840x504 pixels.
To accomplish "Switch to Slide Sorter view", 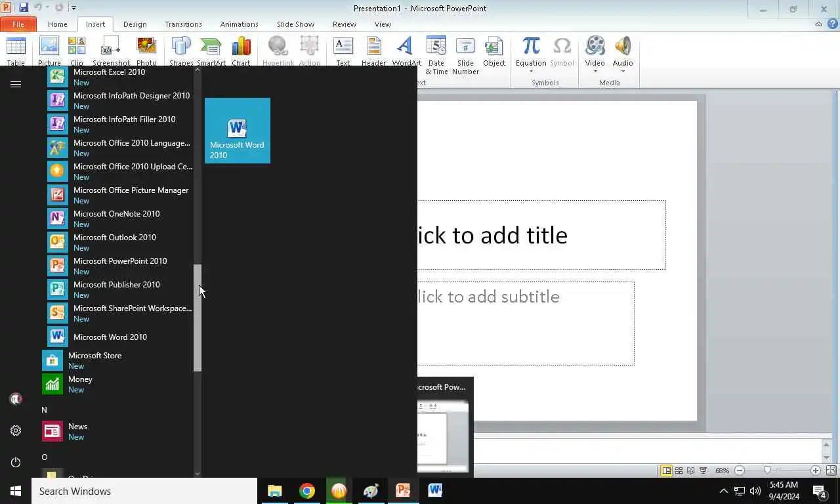I will [679, 471].
